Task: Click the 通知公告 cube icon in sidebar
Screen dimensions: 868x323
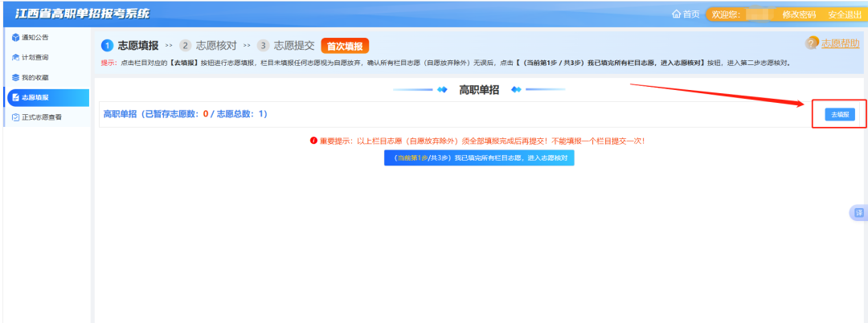Action: (x=15, y=38)
